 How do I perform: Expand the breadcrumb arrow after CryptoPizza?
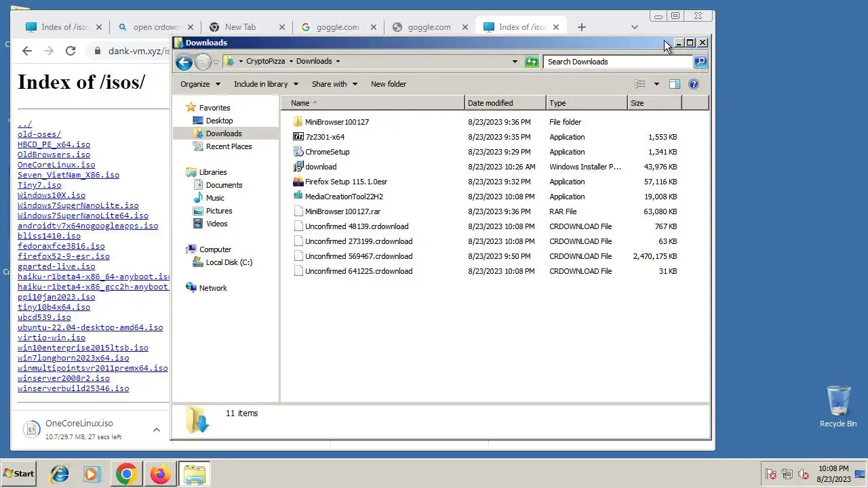click(291, 61)
